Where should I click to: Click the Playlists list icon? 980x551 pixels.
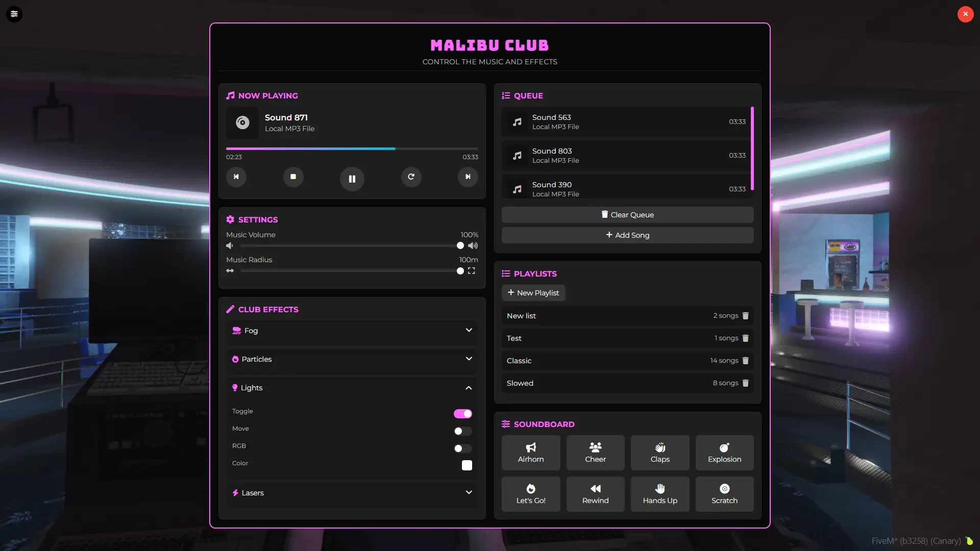(x=506, y=273)
